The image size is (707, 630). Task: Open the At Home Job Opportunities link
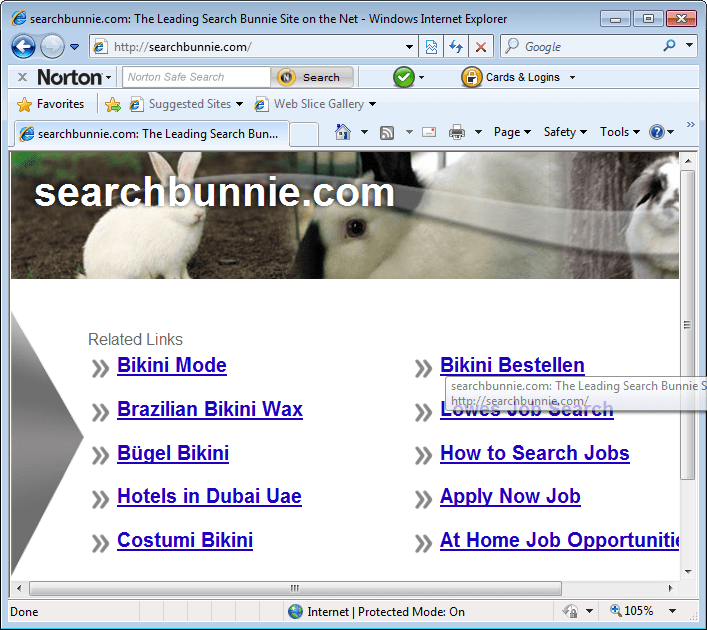coord(560,540)
